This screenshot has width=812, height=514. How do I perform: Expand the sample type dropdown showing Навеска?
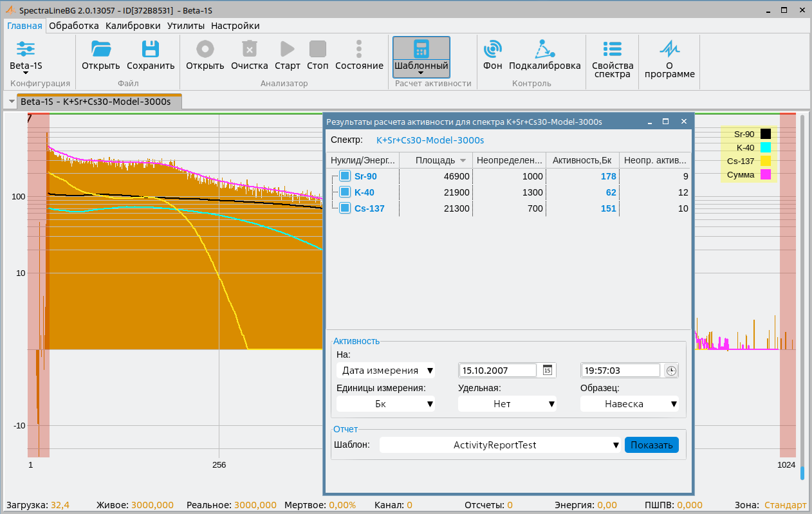[629, 404]
